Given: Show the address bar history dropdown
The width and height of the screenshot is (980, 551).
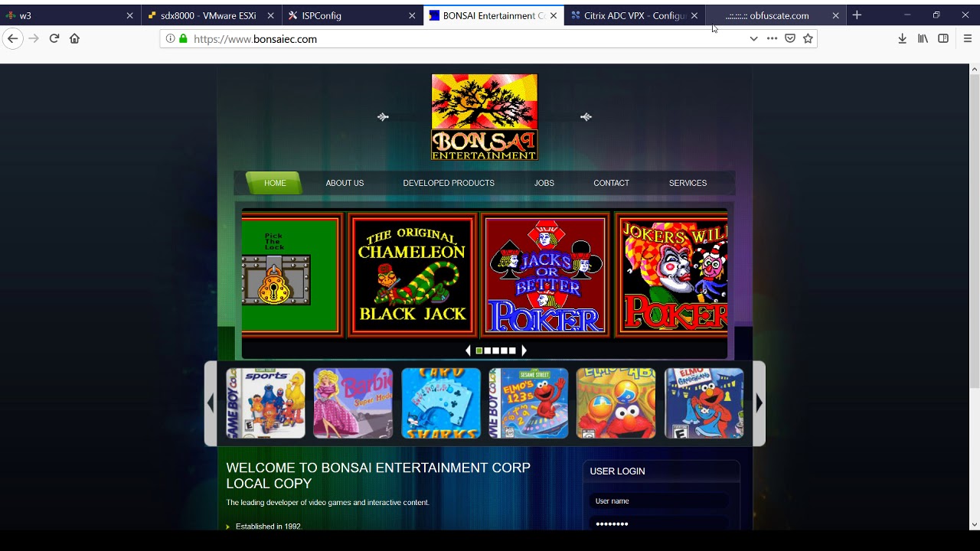Looking at the screenshot, I should 753,38.
